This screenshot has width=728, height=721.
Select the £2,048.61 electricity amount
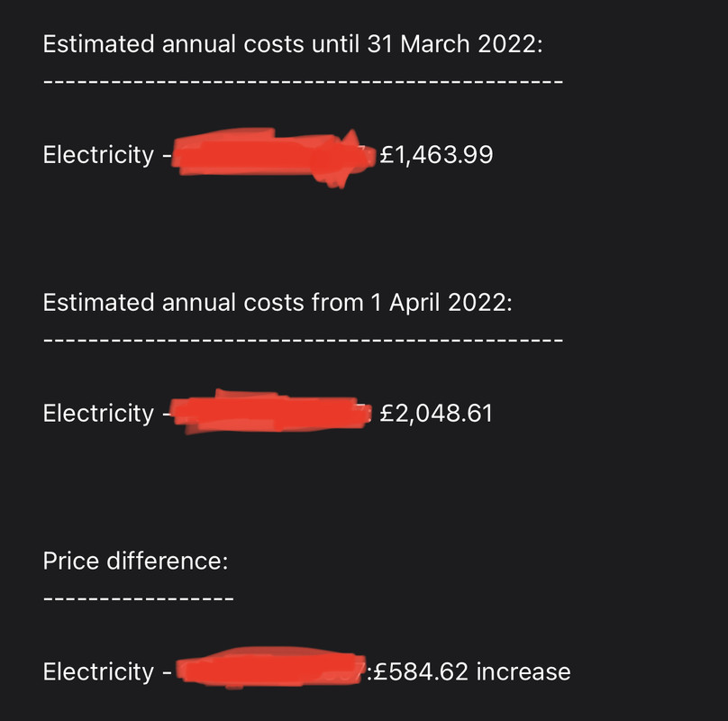point(436,413)
